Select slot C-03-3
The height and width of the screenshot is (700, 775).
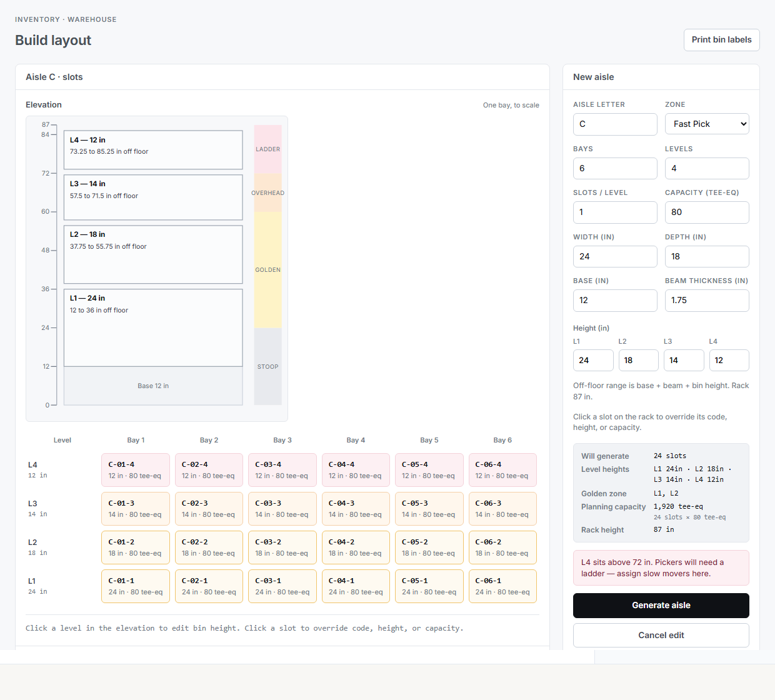tap(282, 509)
